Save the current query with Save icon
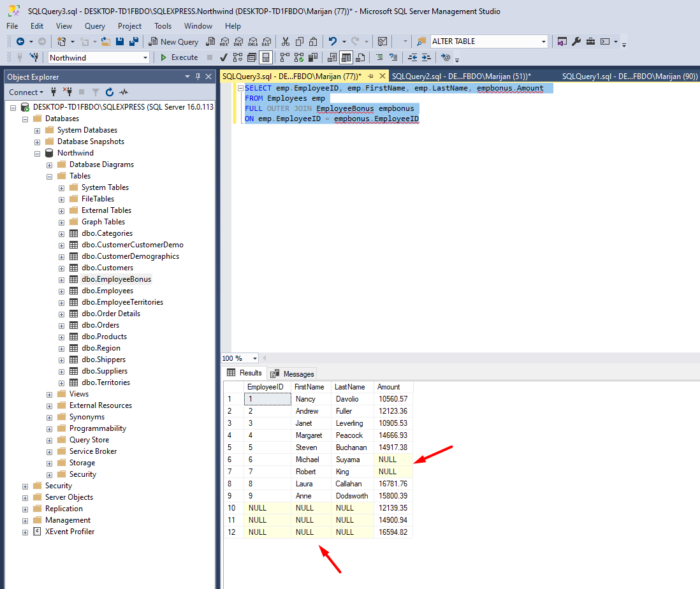 click(120, 41)
